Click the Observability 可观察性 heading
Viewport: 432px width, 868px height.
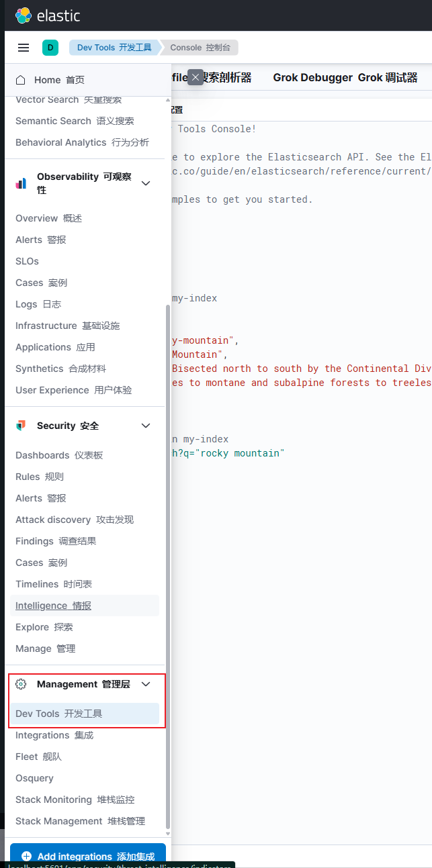tap(84, 183)
